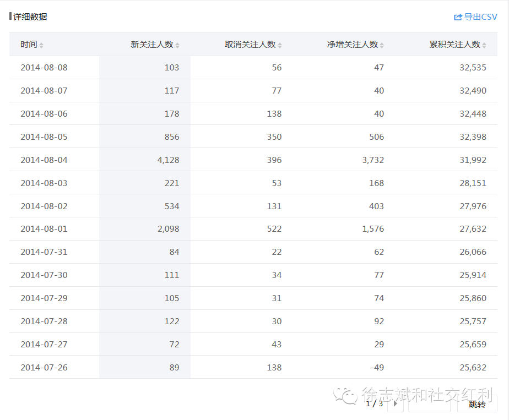Image resolution: width=509 pixels, height=420 pixels.
Task: Sort by 取消关注人数 column arrows
Action: point(280,45)
